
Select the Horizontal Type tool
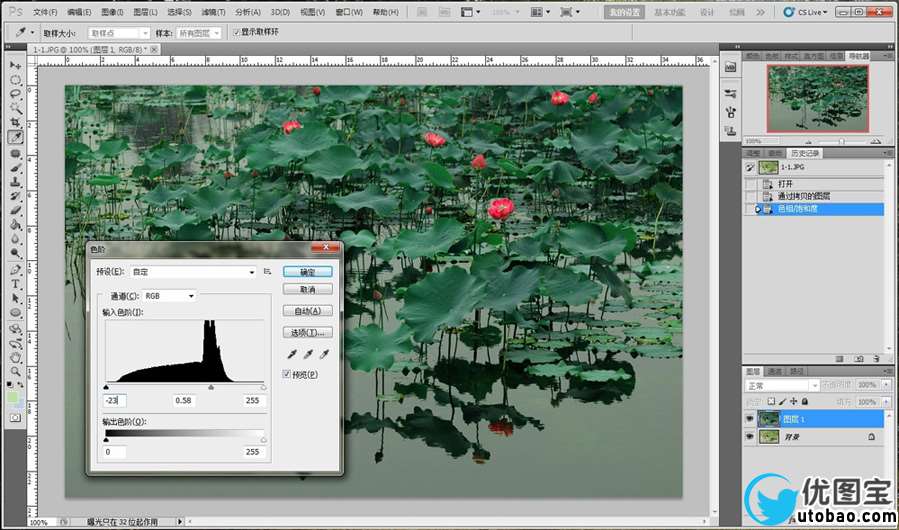tap(15, 284)
